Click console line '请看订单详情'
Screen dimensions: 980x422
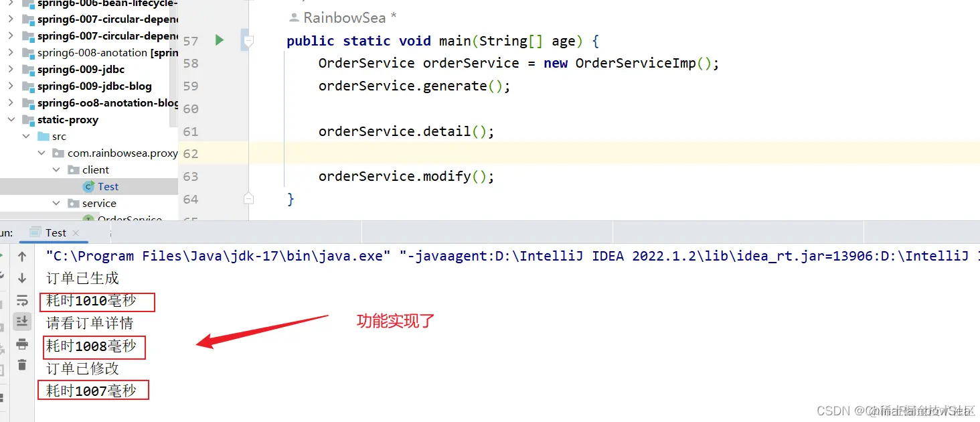click(x=90, y=323)
